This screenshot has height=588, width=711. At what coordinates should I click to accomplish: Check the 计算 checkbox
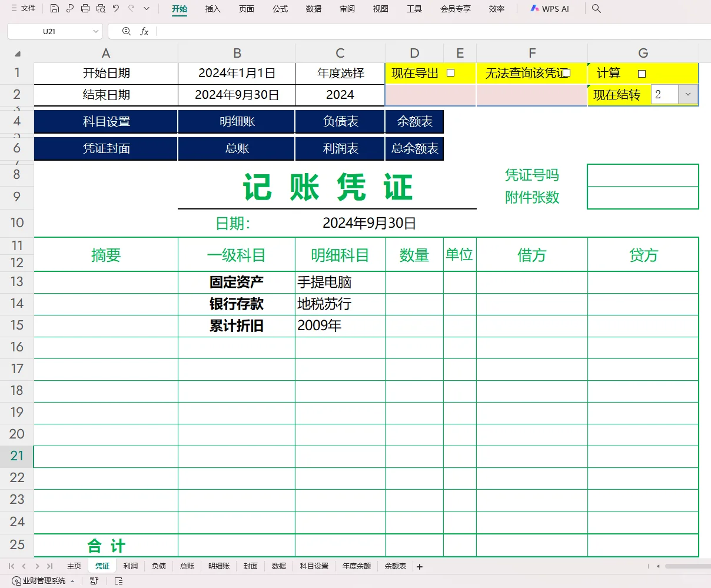pos(642,72)
